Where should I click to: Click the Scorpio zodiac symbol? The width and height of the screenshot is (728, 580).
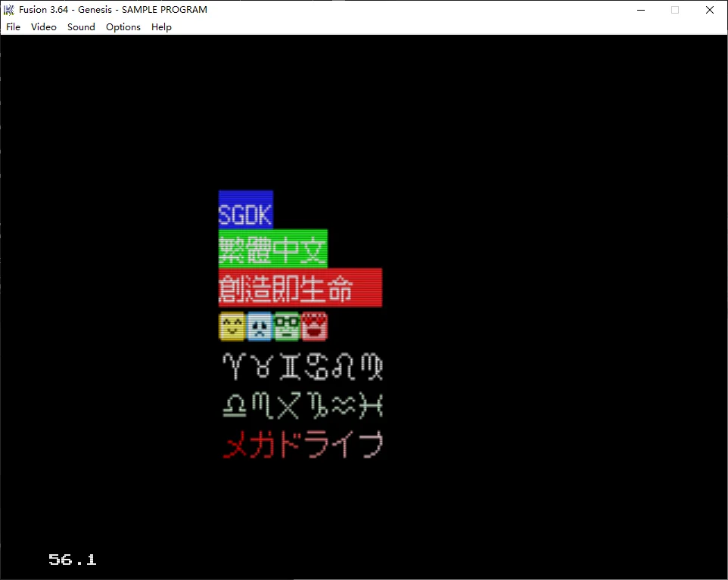[263, 406]
